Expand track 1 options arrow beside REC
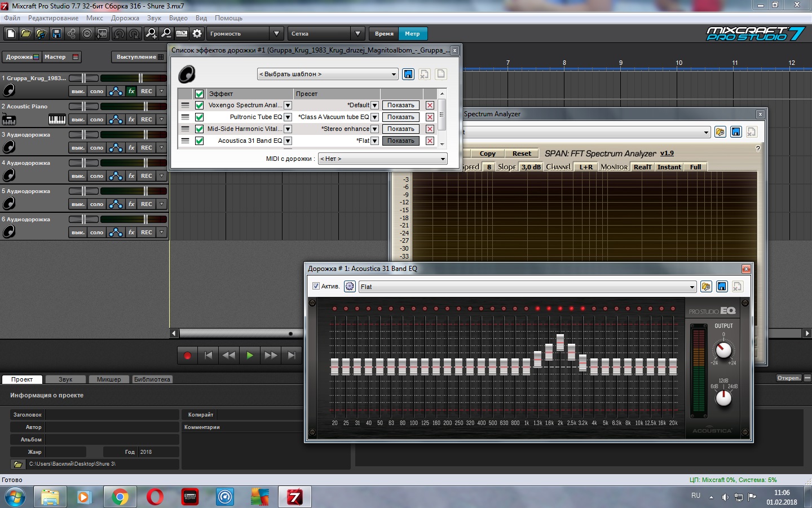Image resolution: width=812 pixels, height=508 pixels. pos(162,91)
